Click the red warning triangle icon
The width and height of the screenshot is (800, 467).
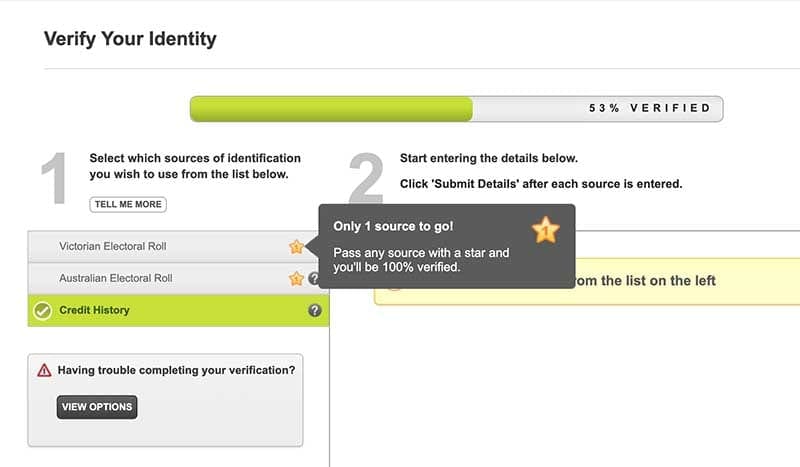[44, 370]
